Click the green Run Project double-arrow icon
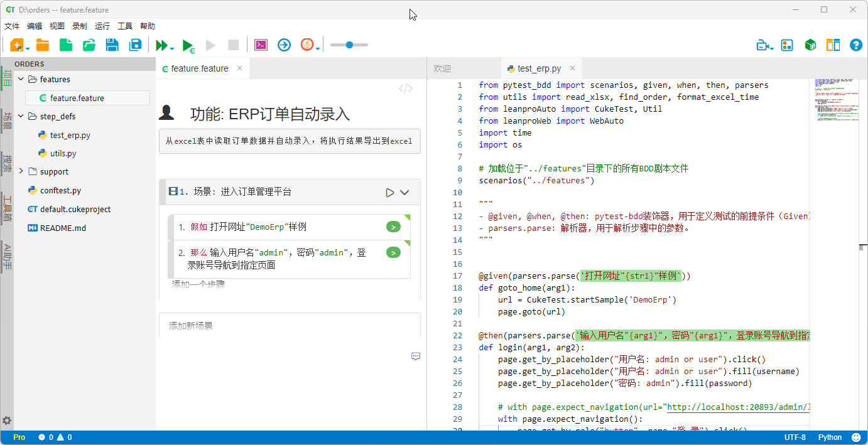This screenshot has width=868, height=445. pos(162,45)
